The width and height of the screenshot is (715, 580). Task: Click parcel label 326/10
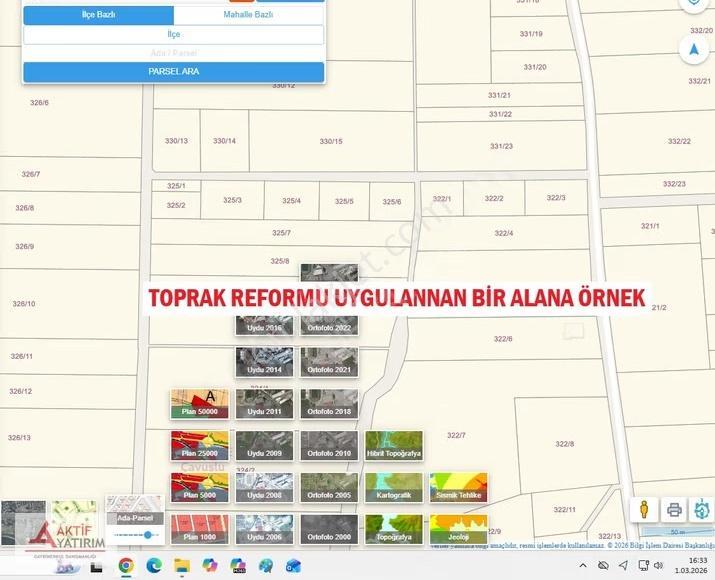click(24, 304)
